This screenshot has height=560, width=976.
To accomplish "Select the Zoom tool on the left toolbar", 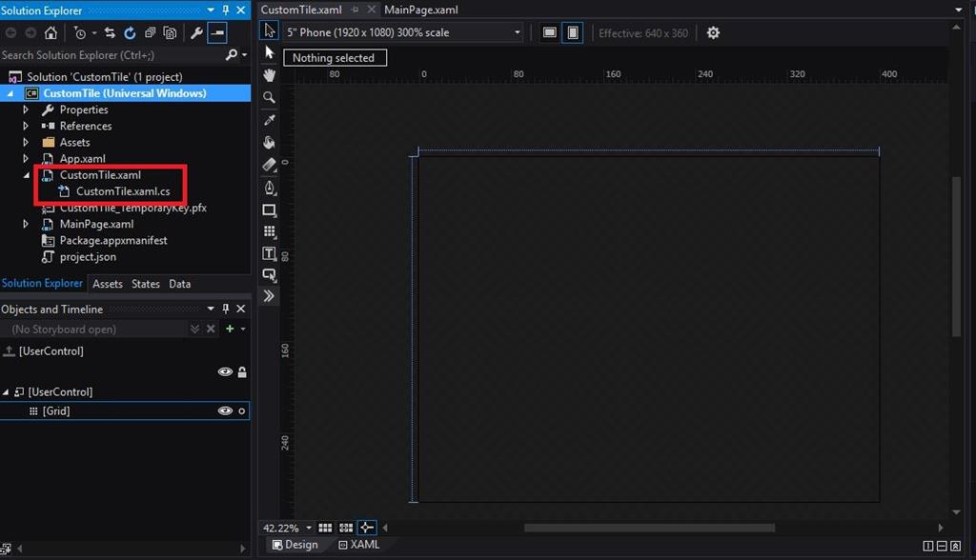I will tap(270, 97).
